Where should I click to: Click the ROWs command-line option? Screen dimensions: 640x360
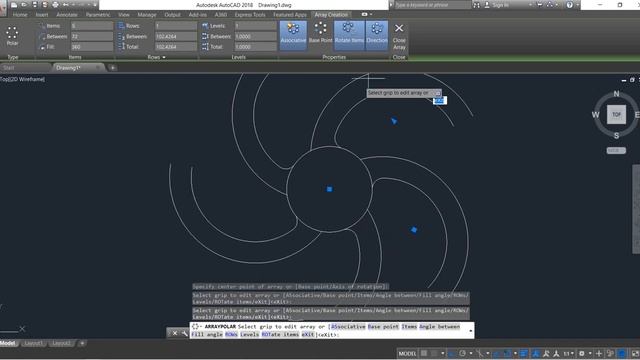tap(231, 334)
